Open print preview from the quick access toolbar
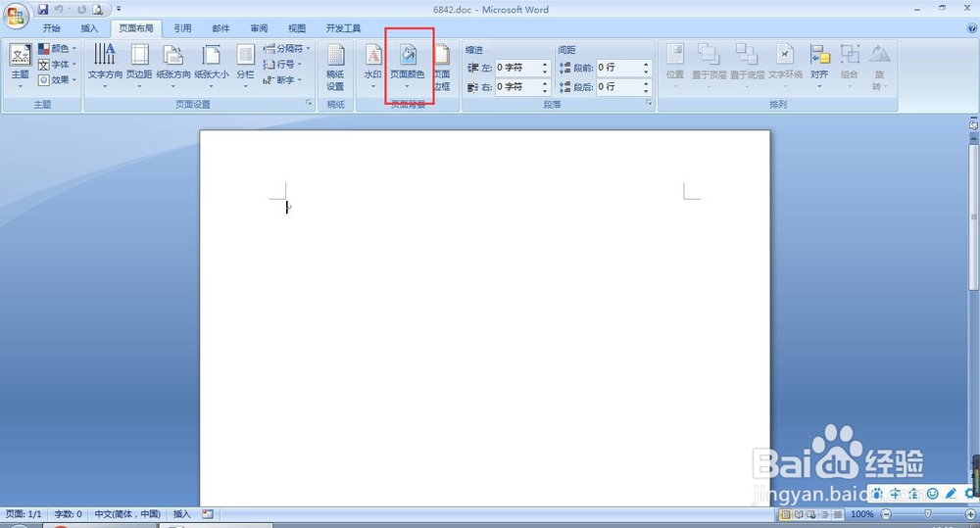Viewport: 980px width, 528px height. pos(97,10)
